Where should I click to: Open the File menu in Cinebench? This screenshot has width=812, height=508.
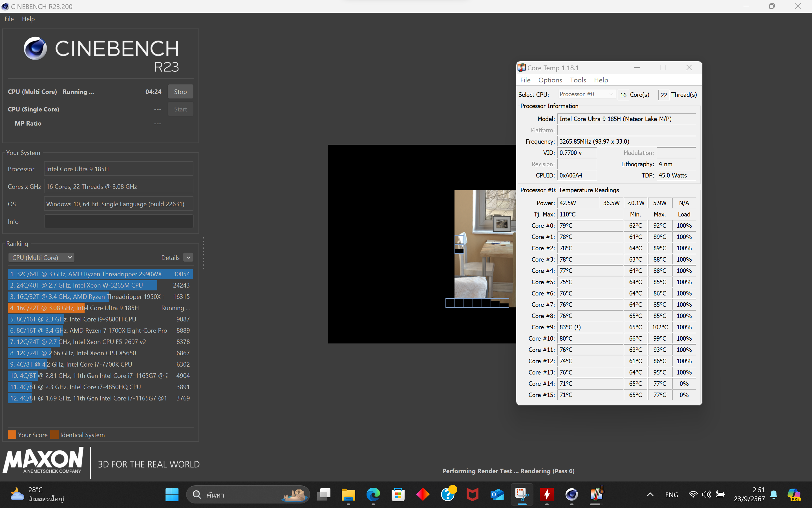[9, 19]
